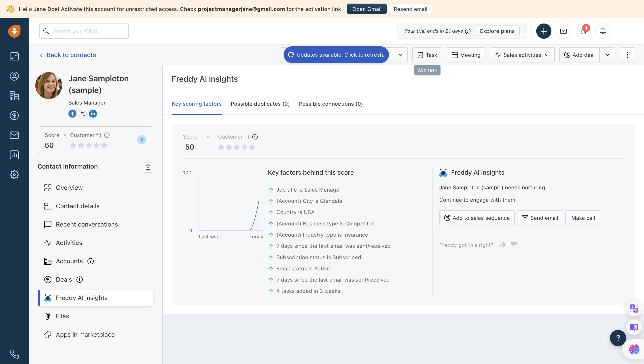
Task: Expand the Add deal dropdown arrow
Action: (607, 55)
